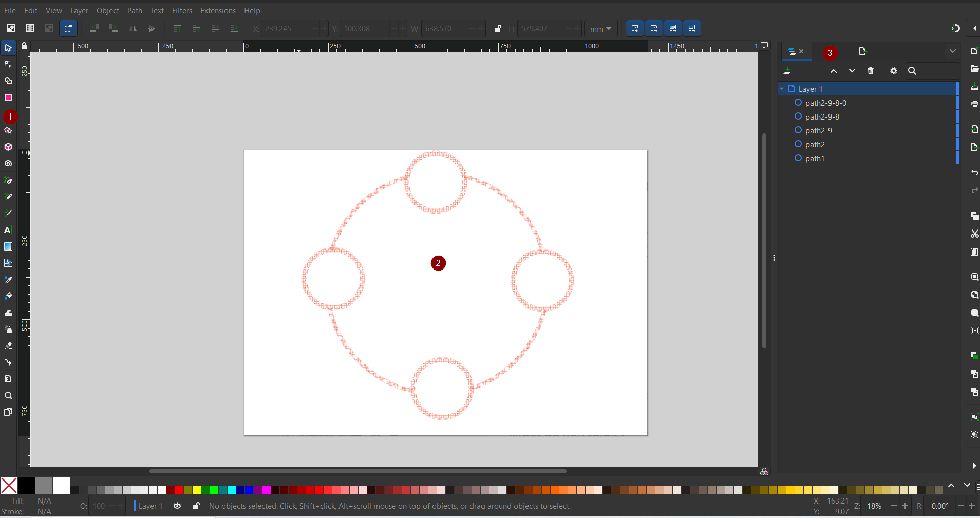The image size is (980, 518).
Task: Click the Undo icon in commands bar
Action: (x=974, y=172)
